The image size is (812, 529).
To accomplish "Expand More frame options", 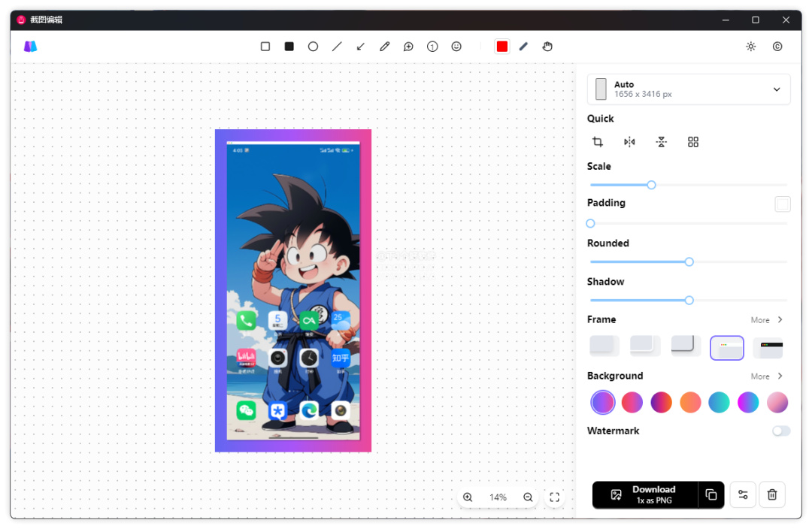I will 767,320.
